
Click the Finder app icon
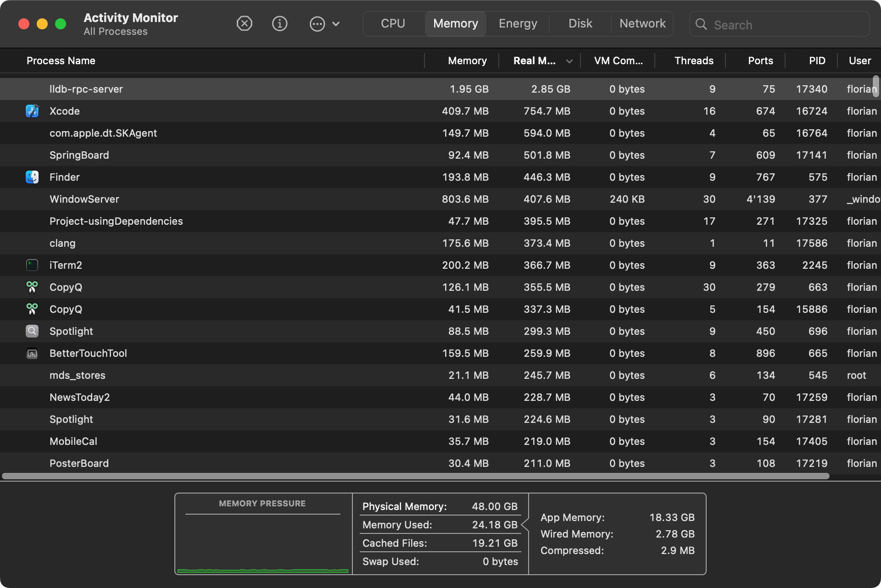coord(32,177)
